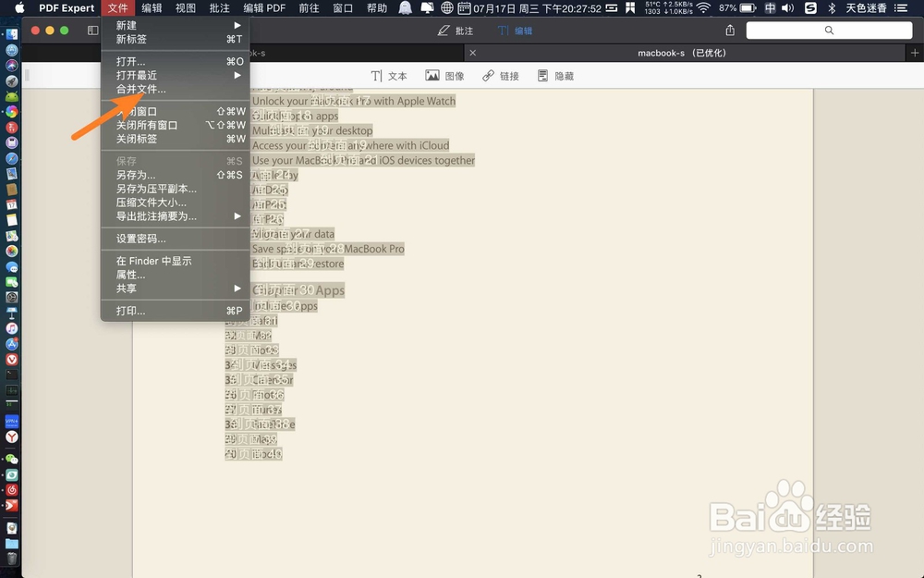Open App Store from the Dock
Viewport: 924px width, 578px height.
12,343
